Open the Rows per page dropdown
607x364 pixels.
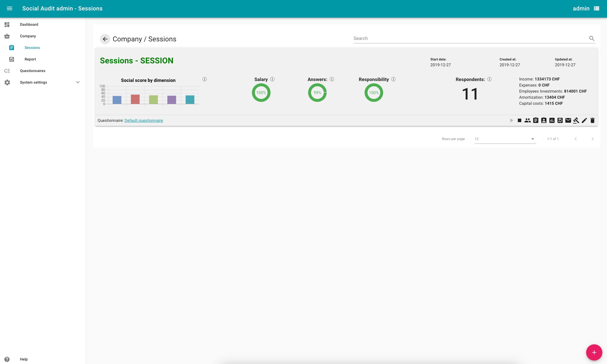click(x=505, y=139)
